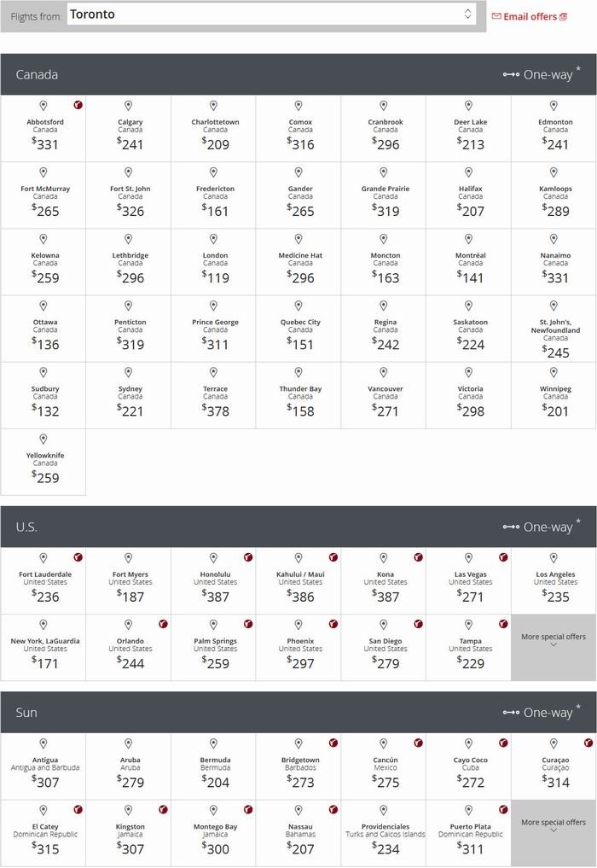Screen dimensions: 597x868
Task: Click the red Rouge badge on Kingston tile
Action: tap(163, 809)
